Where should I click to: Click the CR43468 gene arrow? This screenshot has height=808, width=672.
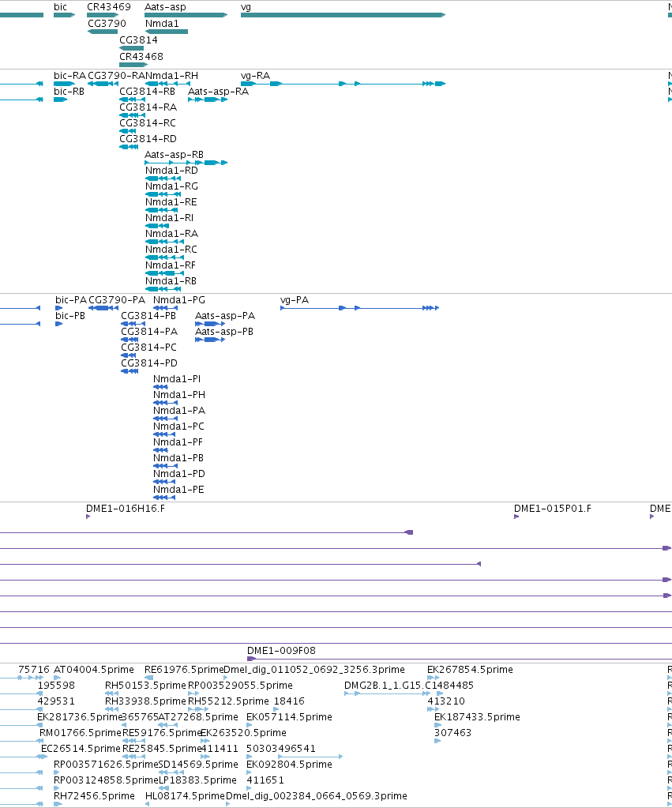(x=133, y=65)
